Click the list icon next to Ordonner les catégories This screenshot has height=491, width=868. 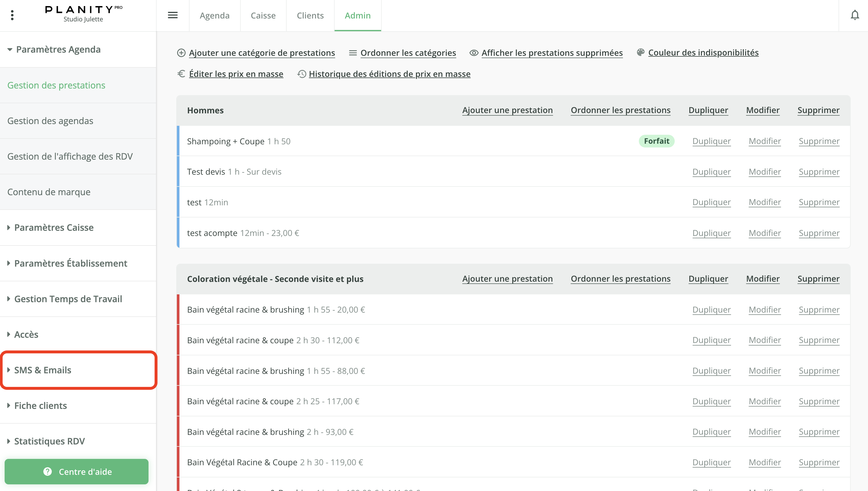click(x=353, y=53)
